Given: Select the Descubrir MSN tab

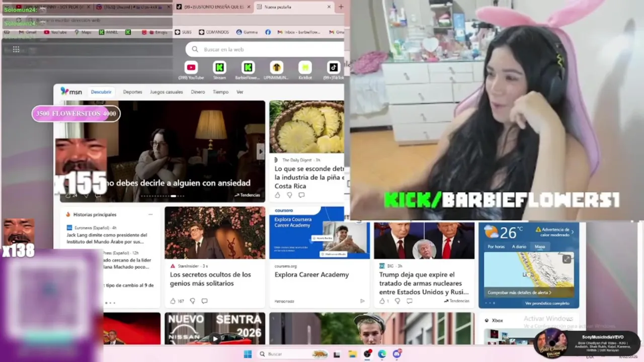Looking at the screenshot, I should (x=101, y=92).
